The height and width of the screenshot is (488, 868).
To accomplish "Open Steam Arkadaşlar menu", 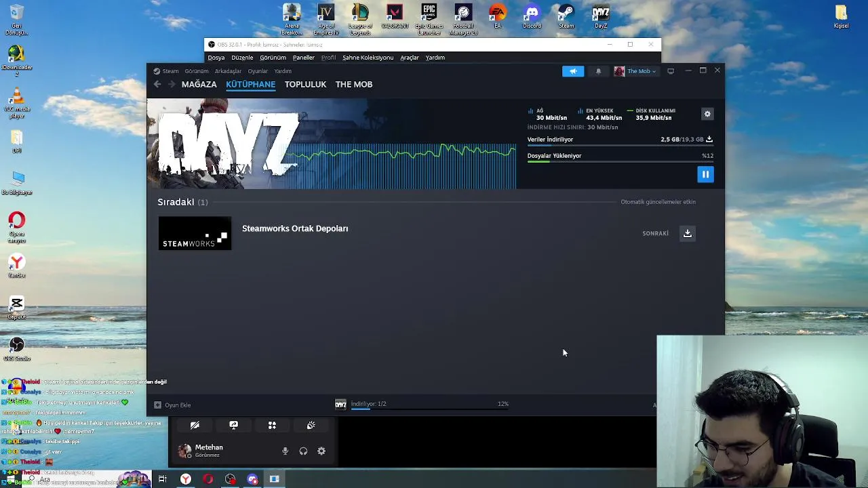I will (x=228, y=71).
